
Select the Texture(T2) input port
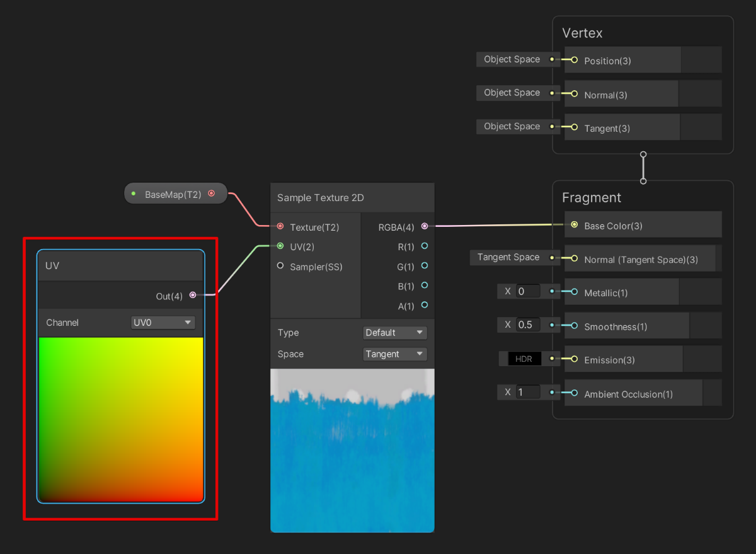tap(279, 226)
